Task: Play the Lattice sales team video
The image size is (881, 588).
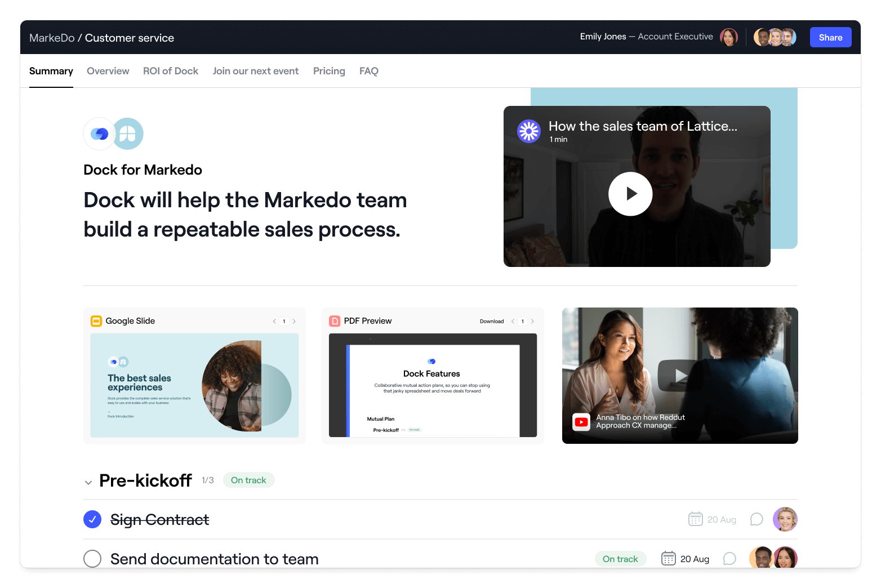Action: 630,194
